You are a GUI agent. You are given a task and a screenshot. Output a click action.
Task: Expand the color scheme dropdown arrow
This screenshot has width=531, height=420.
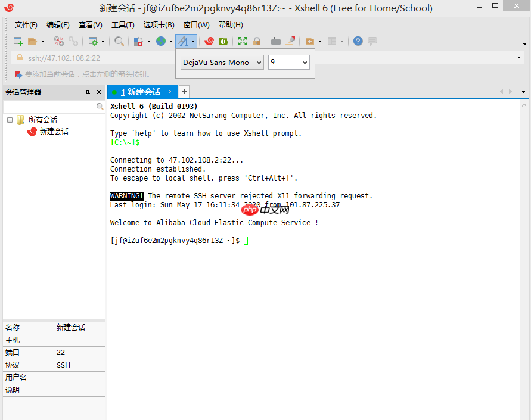click(148, 41)
